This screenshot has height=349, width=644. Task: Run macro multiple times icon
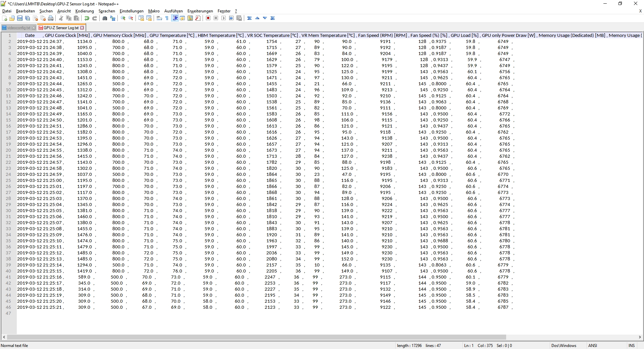pyautogui.click(x=231, y=18)
